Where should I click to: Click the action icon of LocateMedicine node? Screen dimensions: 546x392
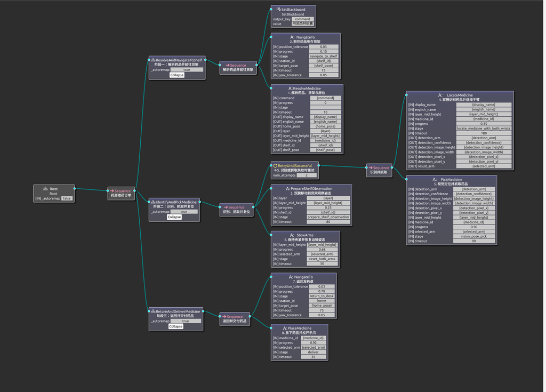click(440, 95)
